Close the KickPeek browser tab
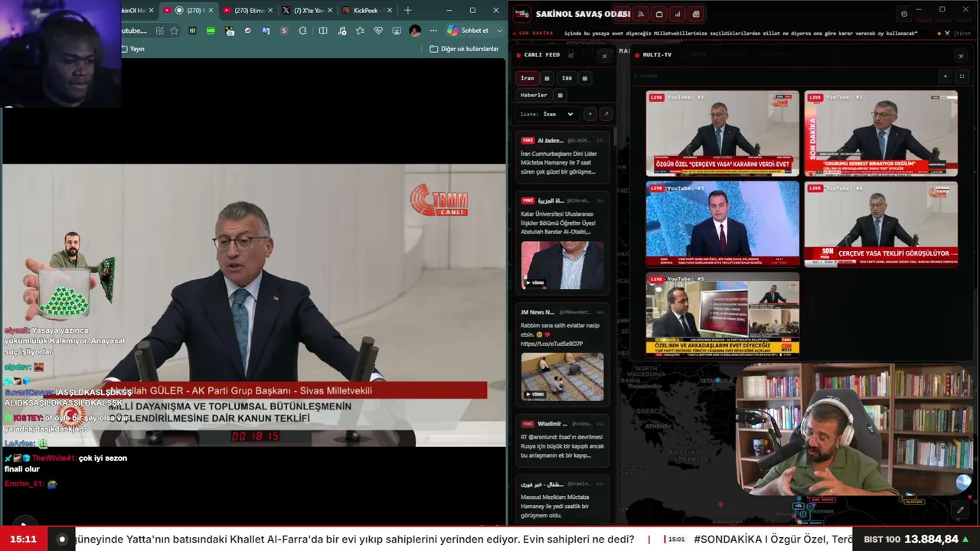 pyautogui.click(x=390, y=11)
